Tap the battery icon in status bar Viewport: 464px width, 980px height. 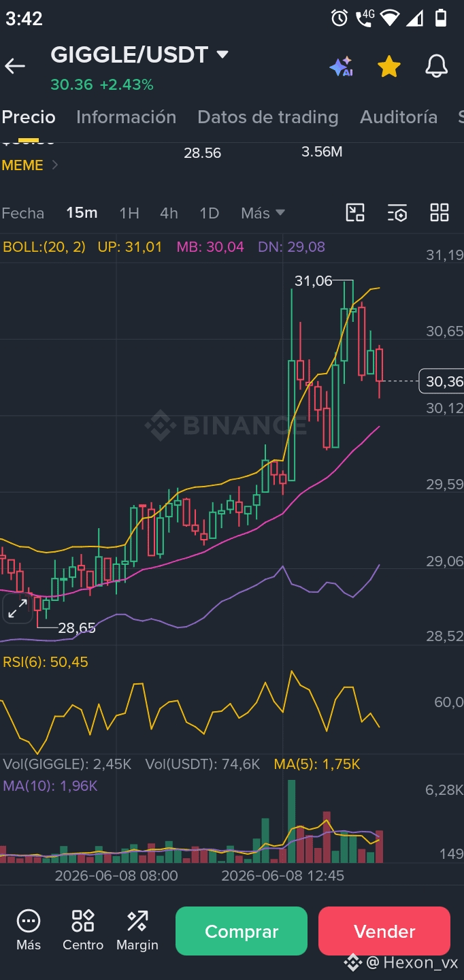click(440, 18)
